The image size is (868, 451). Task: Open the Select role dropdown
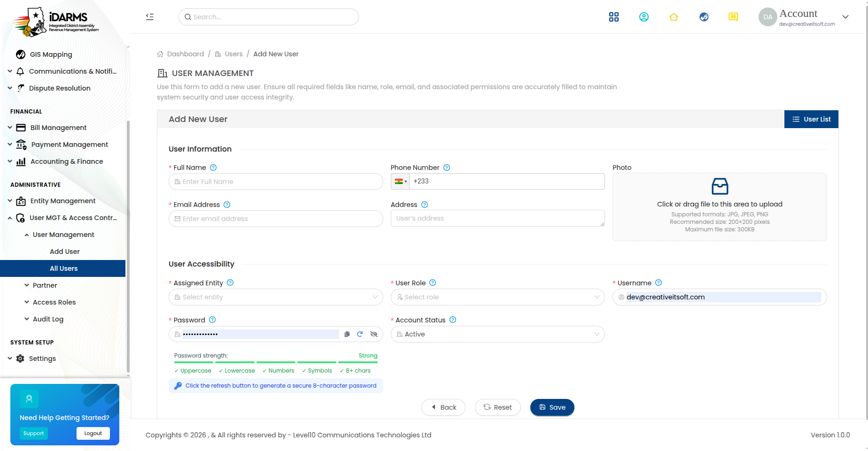497,297
